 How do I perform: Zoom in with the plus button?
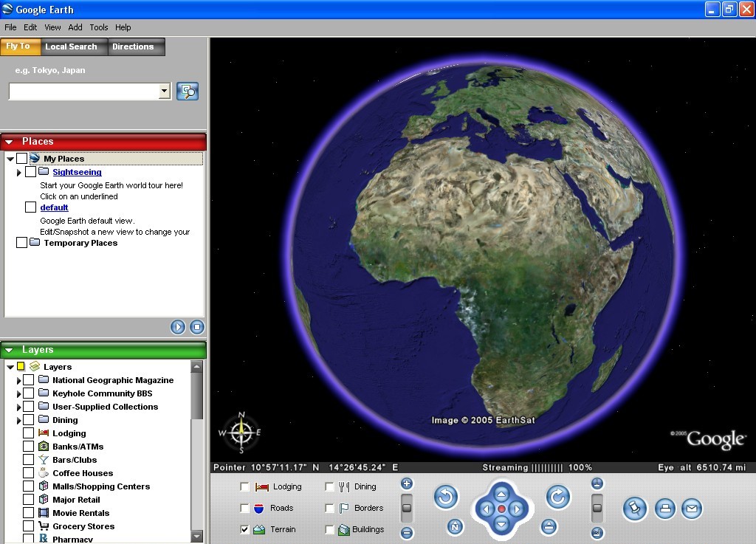click(407, 483)
